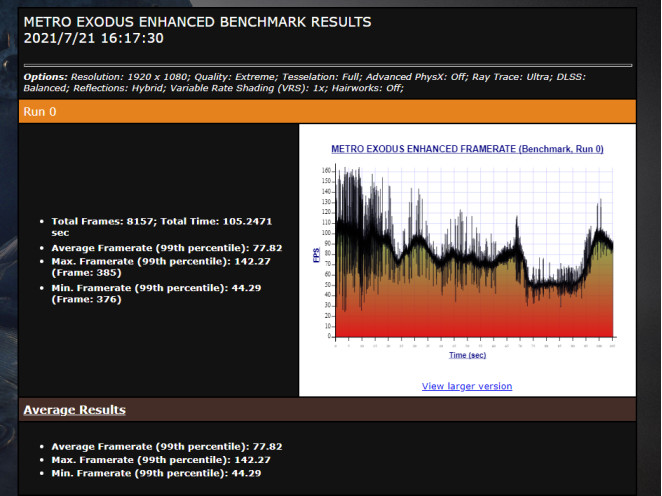Click the Time (sec) axis label
Image resolution: width=662 pixels, height=496 pixels.
467,355
